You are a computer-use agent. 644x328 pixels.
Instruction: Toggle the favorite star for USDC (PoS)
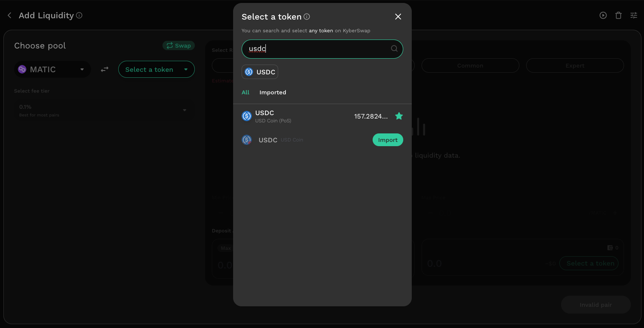pyautogui.click(x=399, y=116)
